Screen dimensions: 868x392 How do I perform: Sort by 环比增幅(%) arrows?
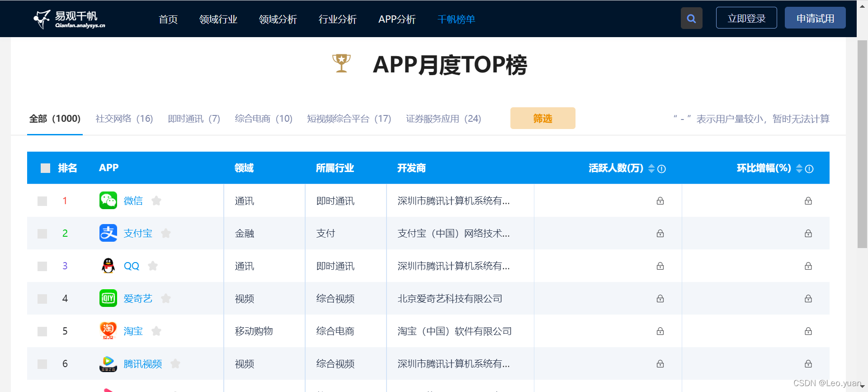tap(799, 168)
